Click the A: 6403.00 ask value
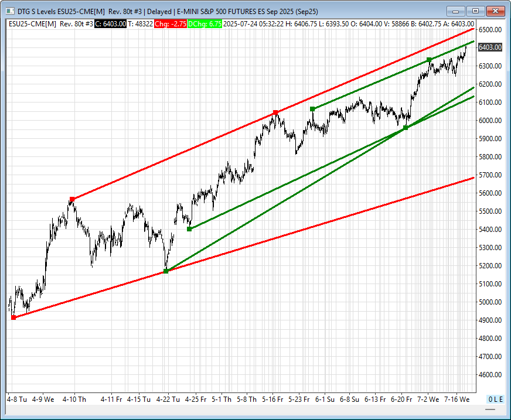This screenshot has height=420, width=511. [x=458, y=24]
